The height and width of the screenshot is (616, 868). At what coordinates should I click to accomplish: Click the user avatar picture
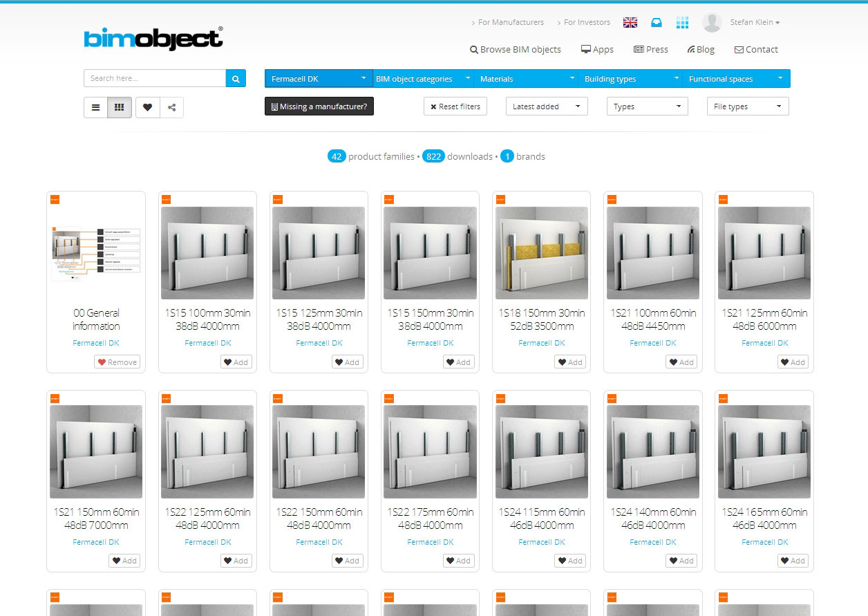click(712, 22)
